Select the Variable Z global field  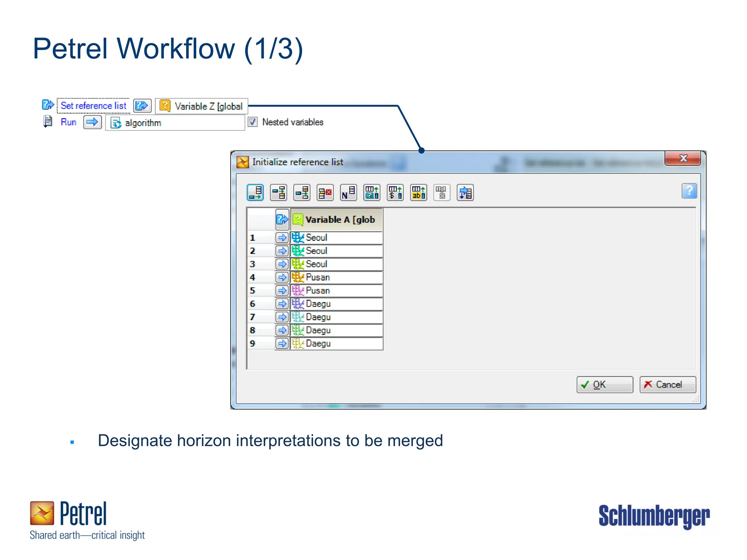[202, 106]
